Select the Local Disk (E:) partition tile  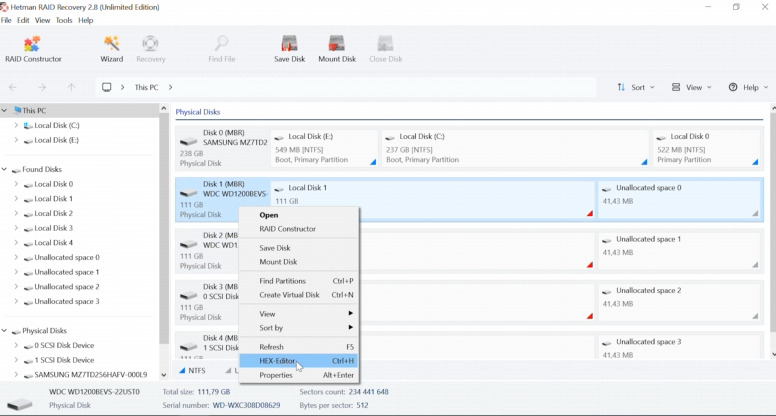tap(325, 148)
